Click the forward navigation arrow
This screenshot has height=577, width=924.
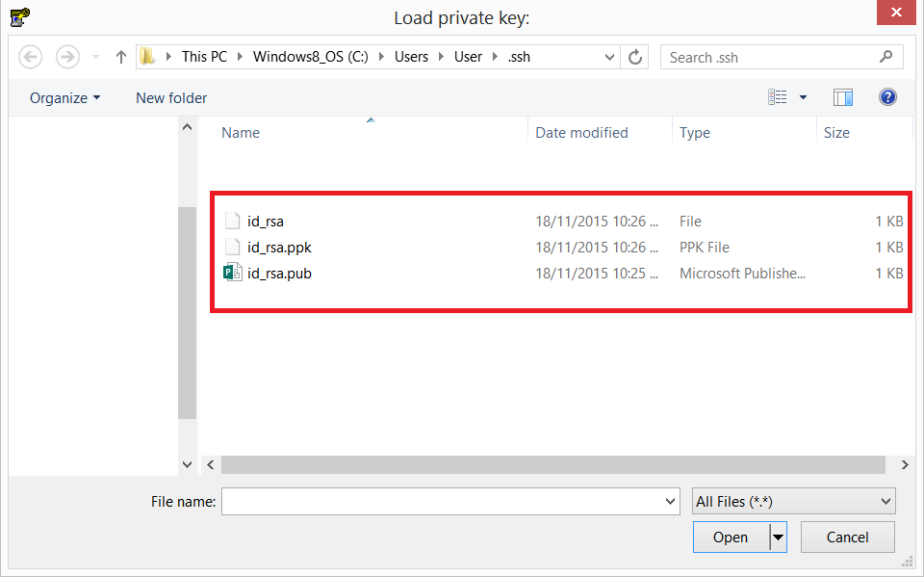point(67,57)
